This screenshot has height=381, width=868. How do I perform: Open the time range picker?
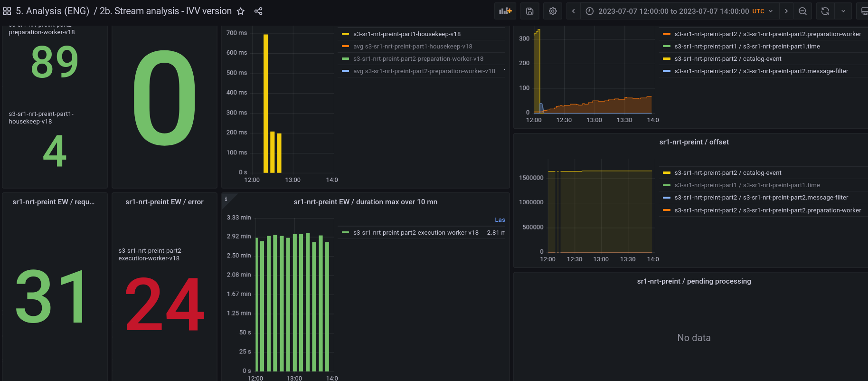click(x=680, y=11)
